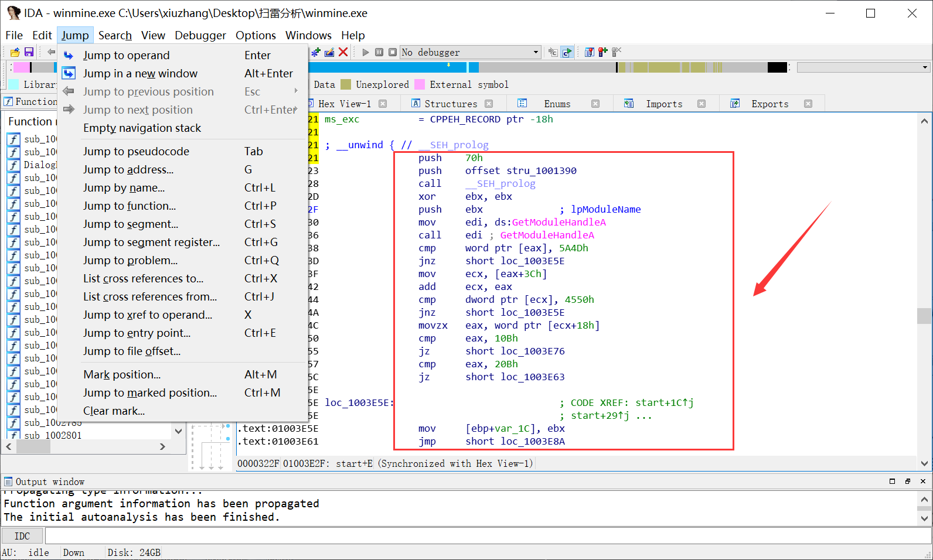Choose Jump to problem... entry

pos(183,260)
